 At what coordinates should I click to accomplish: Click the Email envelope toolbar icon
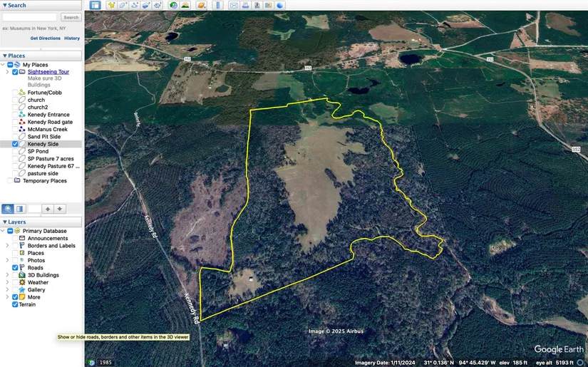pos(234,5)
